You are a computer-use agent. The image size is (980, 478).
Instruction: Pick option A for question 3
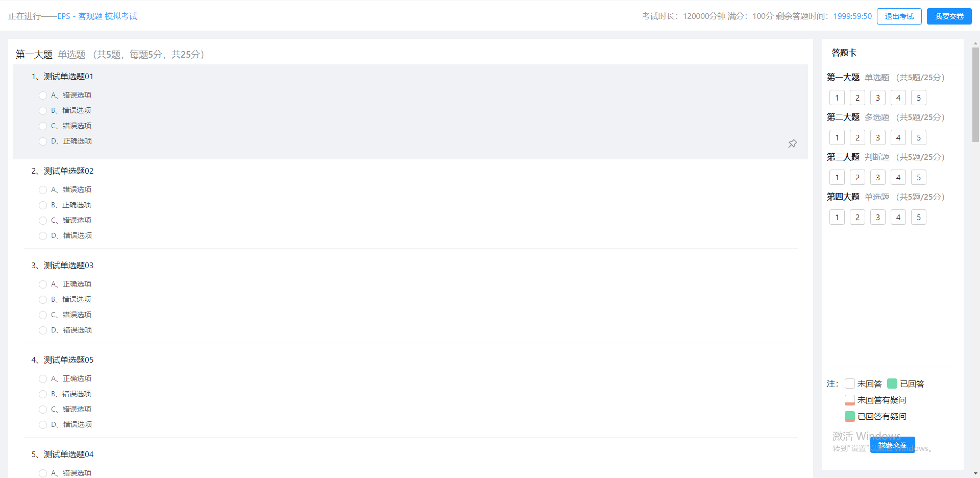coord(43,284)
